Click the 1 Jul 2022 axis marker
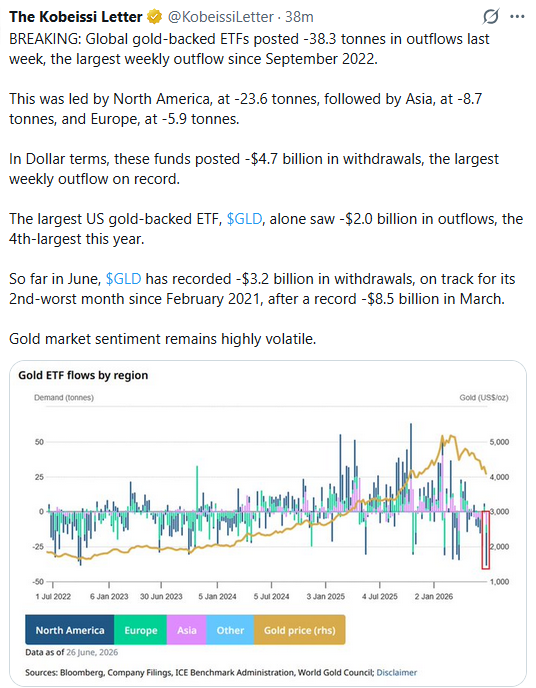This screenshot has height=688, width=536. point(53,596)
